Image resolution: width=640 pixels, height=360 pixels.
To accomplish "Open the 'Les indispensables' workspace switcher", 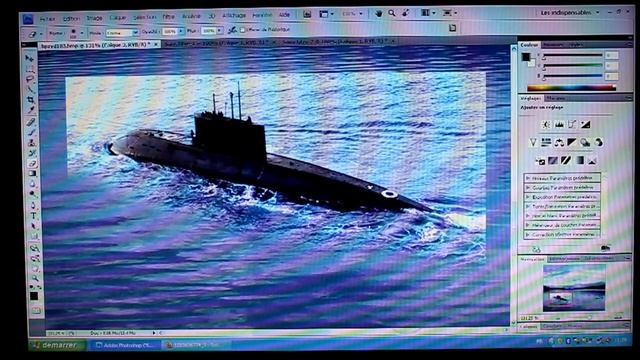I will pyautogui.click(x=570, y=13).
